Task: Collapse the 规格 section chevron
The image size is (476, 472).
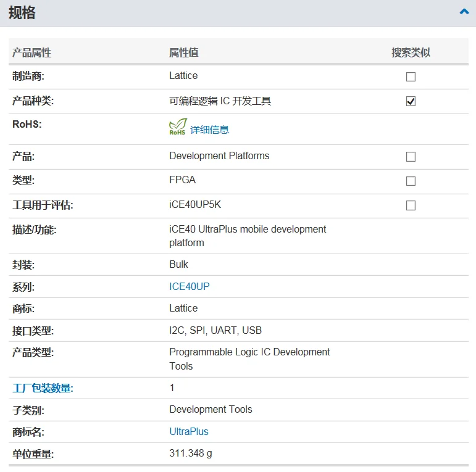Action: (464, 12)
